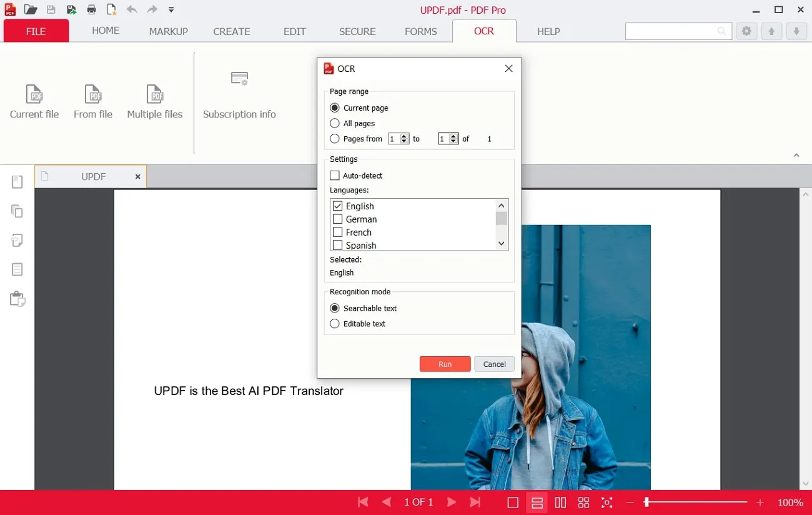Select the All pages radio button
Viewport: 812px width, 515px height.
[x=335, y=123]
